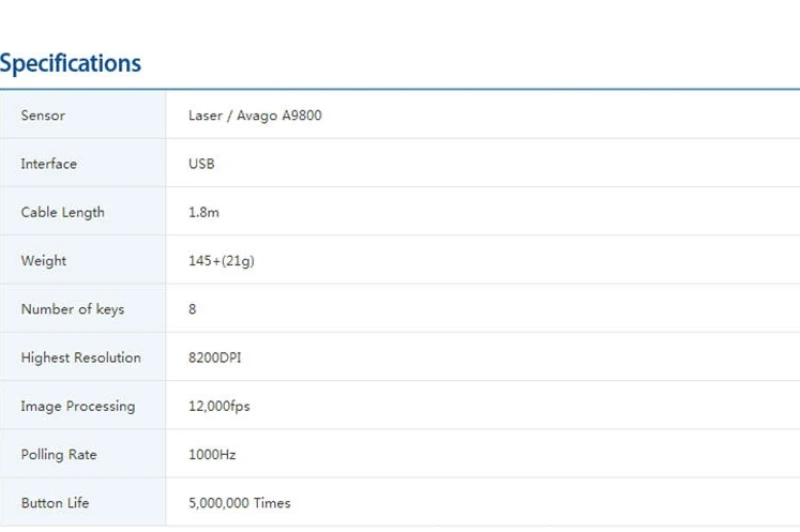800x532 pixels.
Task: Select the Button Life label
Action: 55,503
